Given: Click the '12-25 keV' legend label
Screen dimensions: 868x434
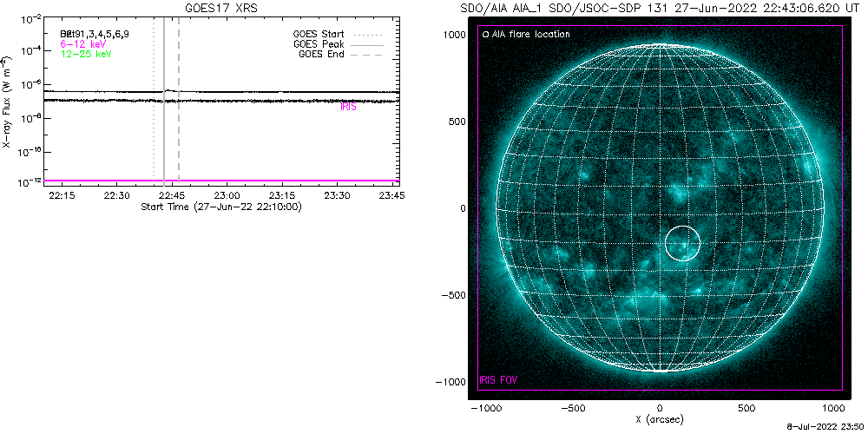Looking at the screenshot, I should 86,54.
